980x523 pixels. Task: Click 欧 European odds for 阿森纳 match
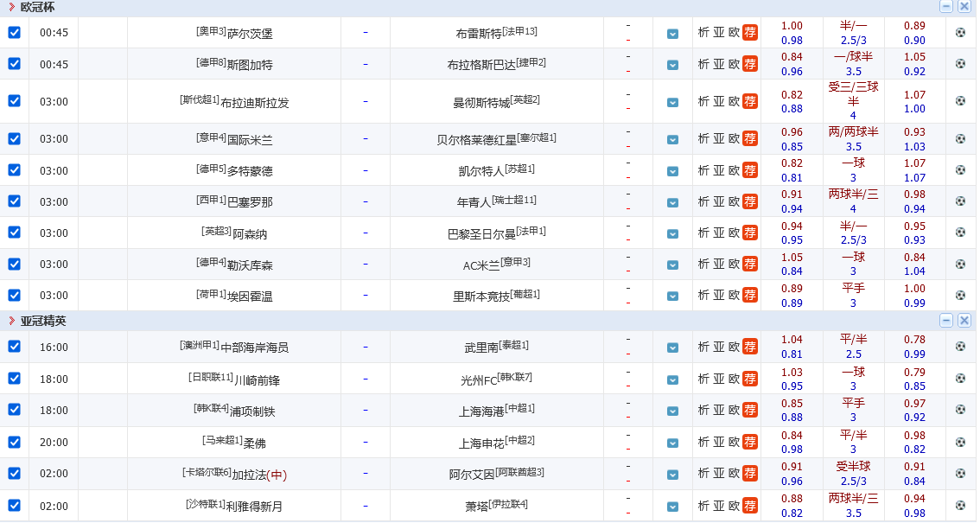pos(734,233)
